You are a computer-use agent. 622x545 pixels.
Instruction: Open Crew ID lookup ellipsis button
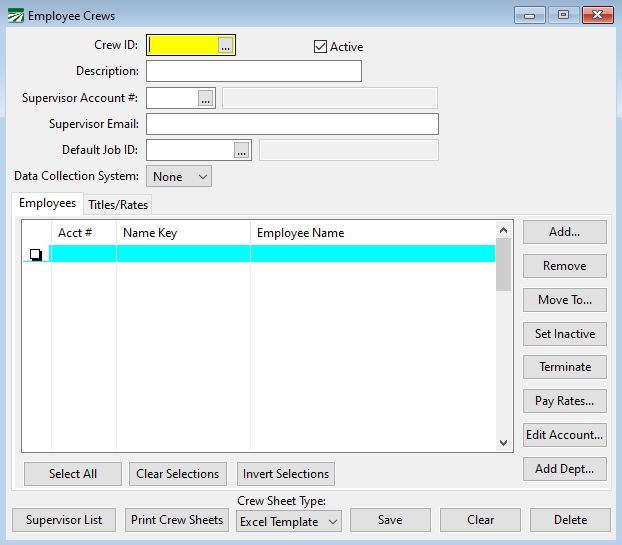225,45
